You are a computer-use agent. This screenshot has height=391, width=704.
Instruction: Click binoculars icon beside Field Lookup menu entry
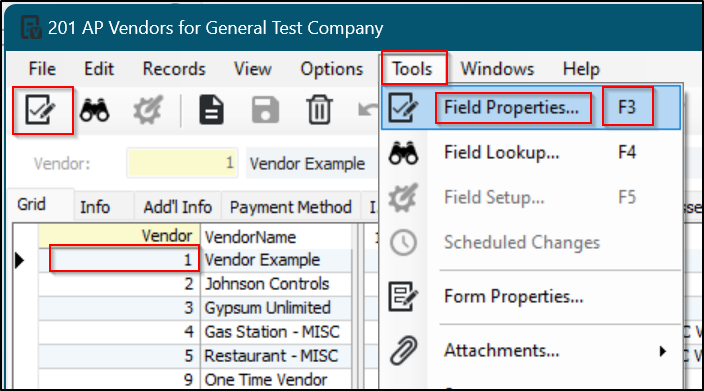click(x=403, y=153)
